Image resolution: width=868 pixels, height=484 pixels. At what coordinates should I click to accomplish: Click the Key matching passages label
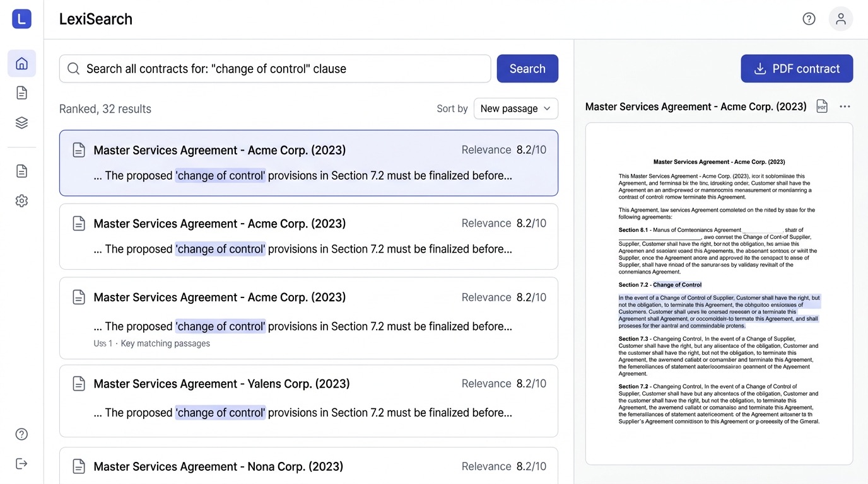(165, 343)
